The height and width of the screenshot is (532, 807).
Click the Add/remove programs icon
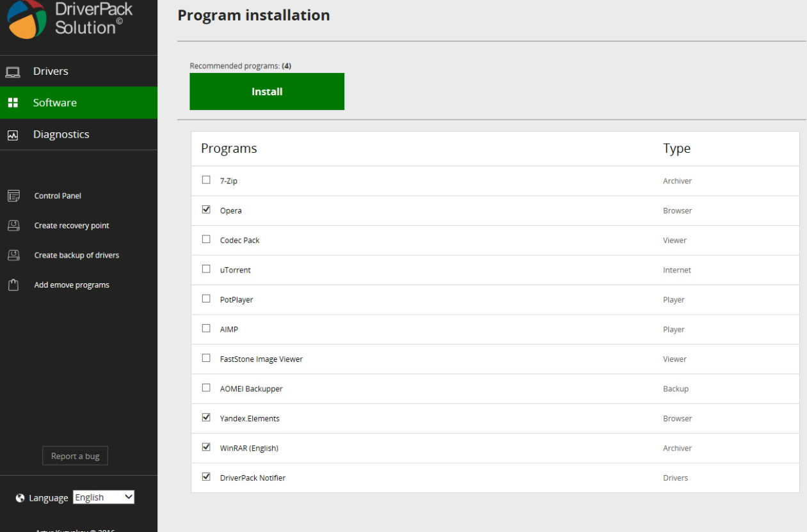coord(12,284)
